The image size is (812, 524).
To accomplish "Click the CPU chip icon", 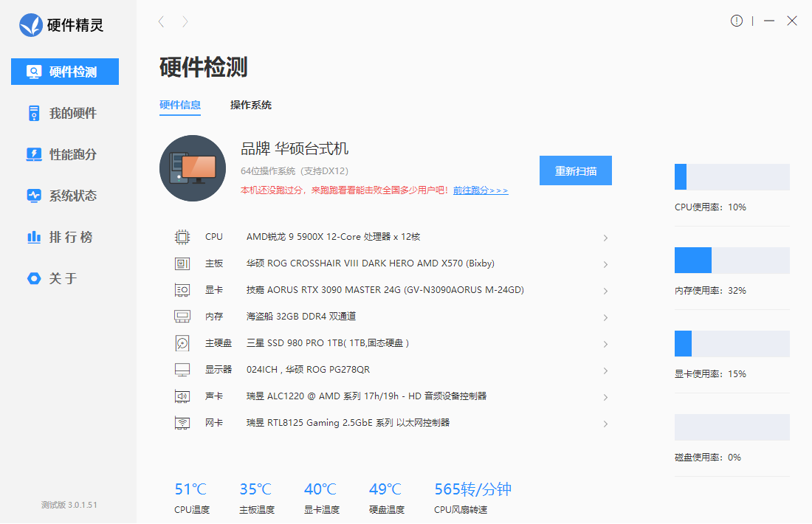I will 182,237.
